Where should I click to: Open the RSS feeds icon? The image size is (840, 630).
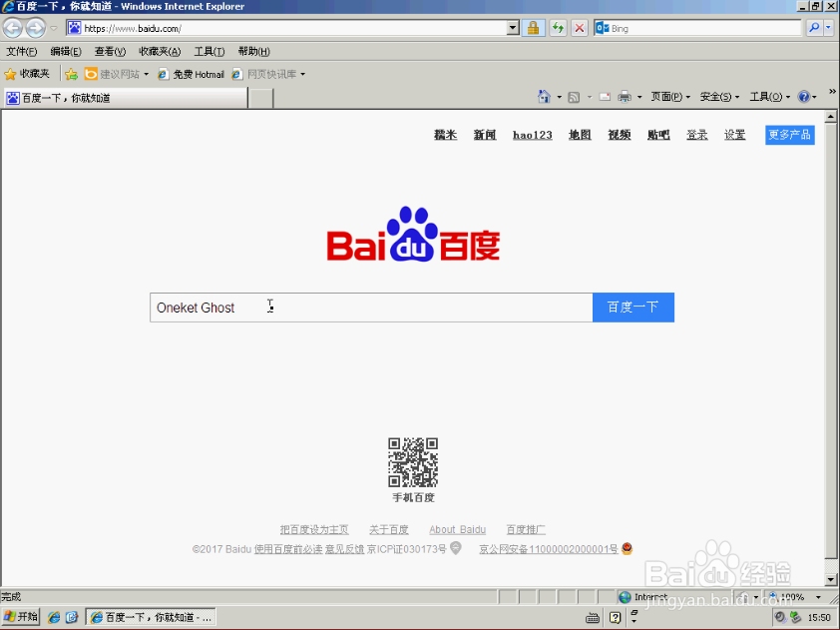pos(574,97)
